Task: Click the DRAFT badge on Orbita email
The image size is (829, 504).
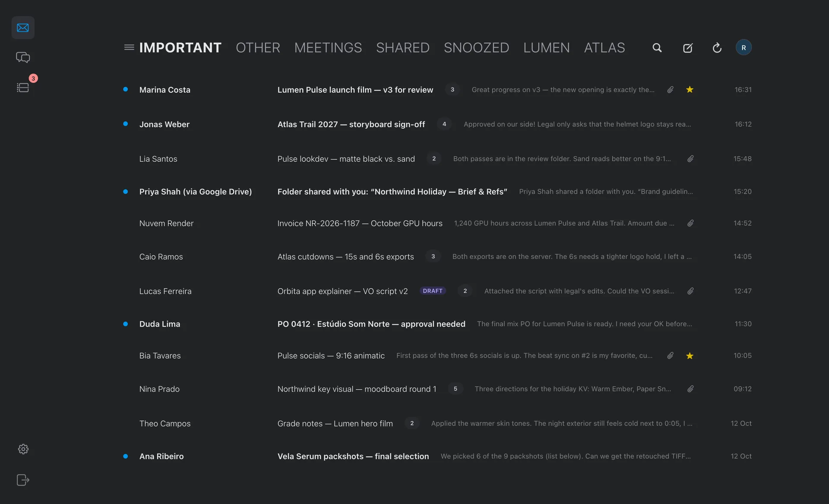Action: (433, 291)
